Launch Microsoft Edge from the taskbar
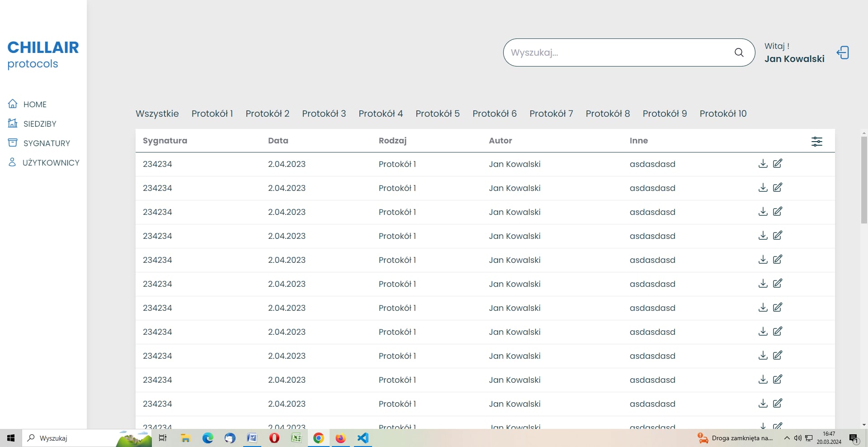 (208, 438)
